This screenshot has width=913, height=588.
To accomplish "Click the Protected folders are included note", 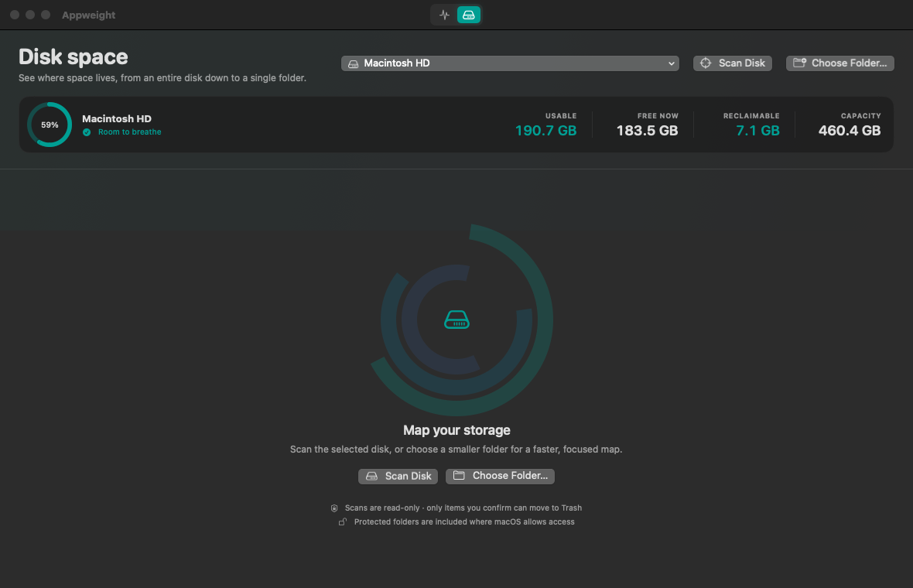I will (x=465, y=522).
